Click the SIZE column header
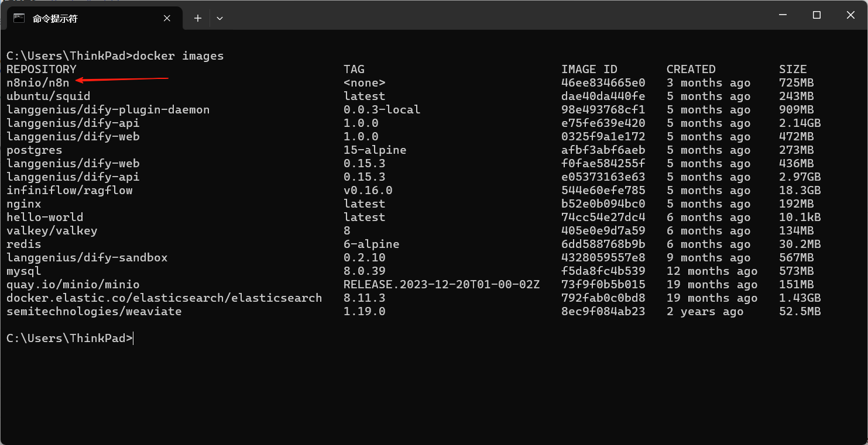Viewport: 868px width, 445px height. pos(793,70)
